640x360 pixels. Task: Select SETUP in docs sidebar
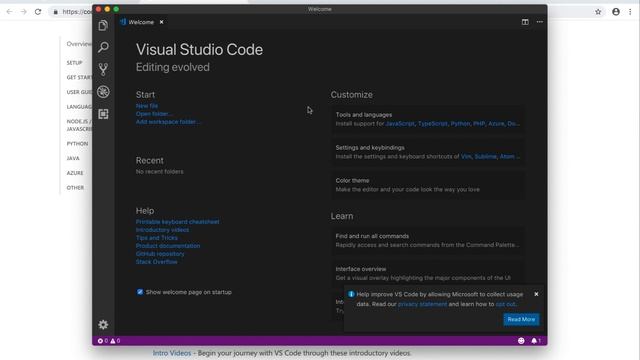click(74, 63)
